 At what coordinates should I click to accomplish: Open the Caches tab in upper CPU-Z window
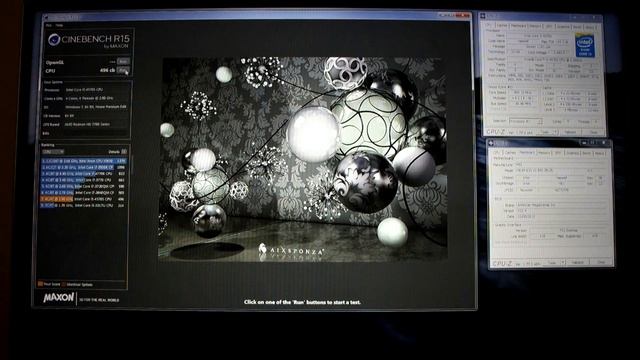point(502,26)
